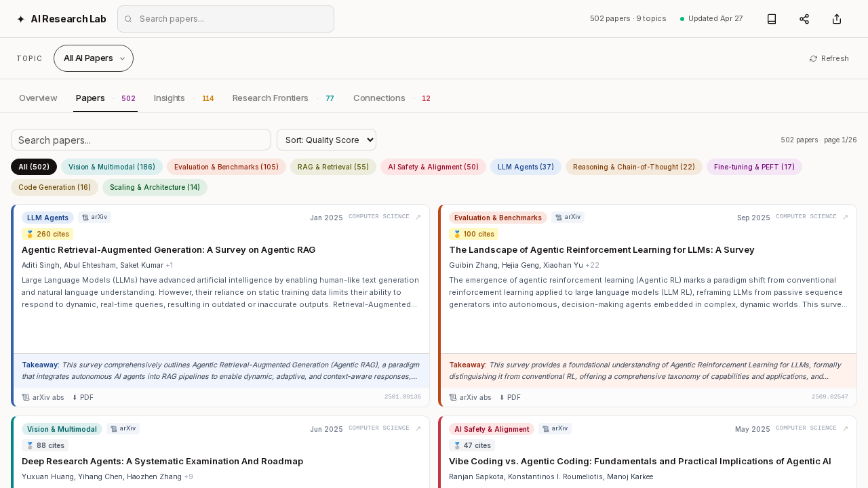
Task: Click arXiv abs link for paper 2501.09136
Action: [43, 397]
